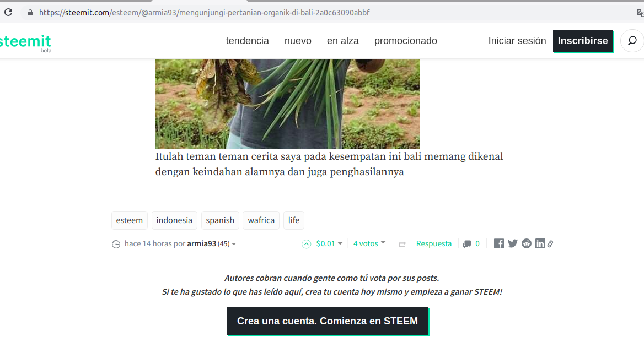Select the indonesia tag
644x347 pixels.
174,220
